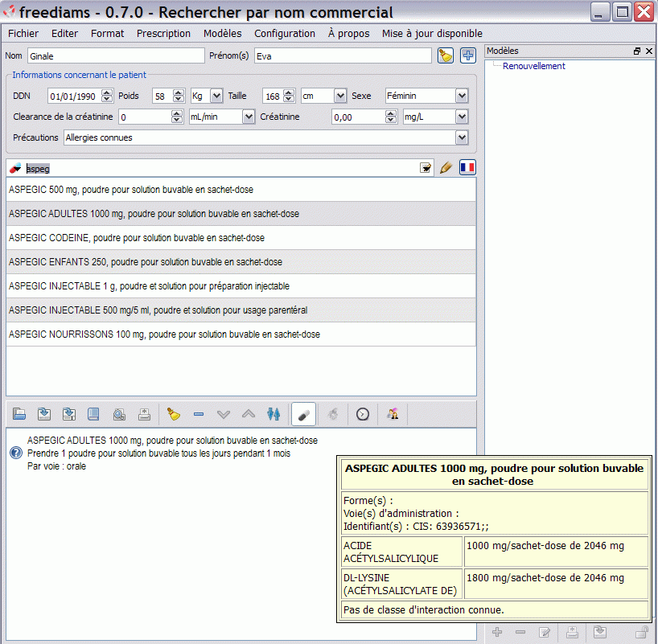Open the weight unit Kg dropdown
Image resolution: width=658 pixels, height=644 pixels.
pos(216,96)
